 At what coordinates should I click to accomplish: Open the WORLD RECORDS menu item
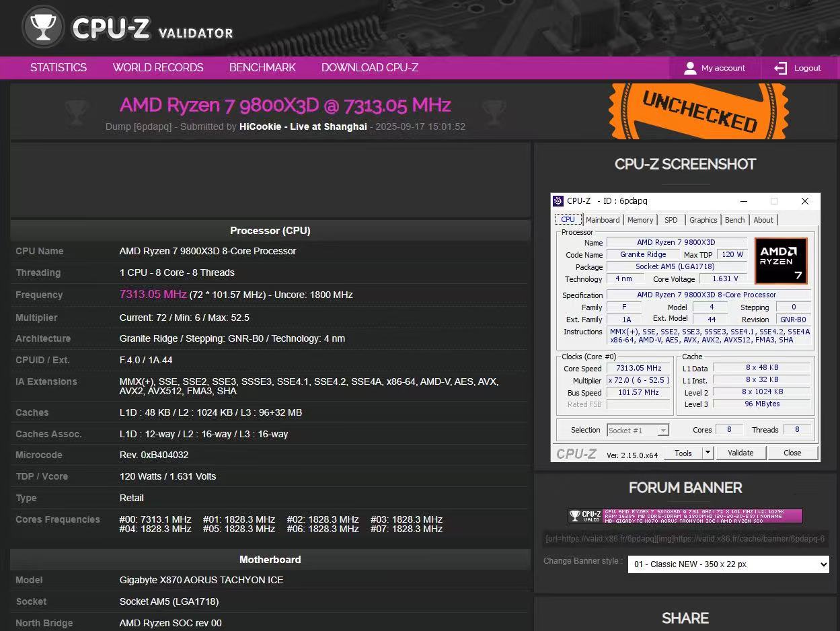(157, 67)
